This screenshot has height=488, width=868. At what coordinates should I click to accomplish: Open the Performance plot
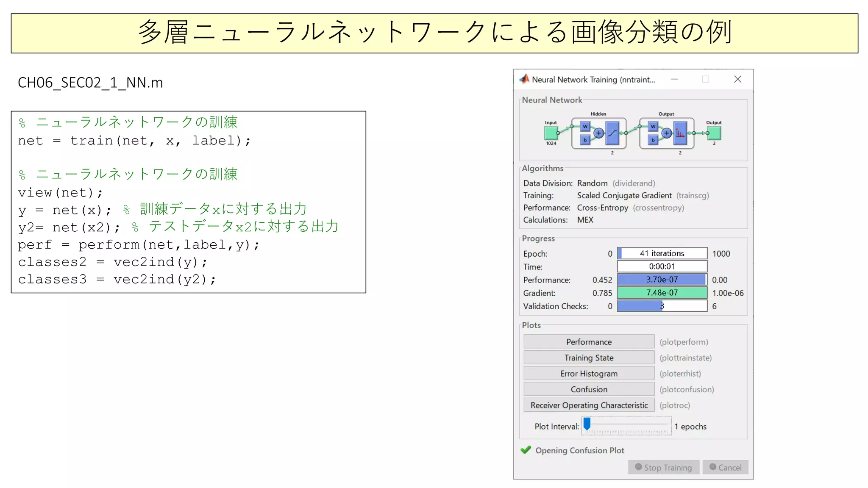click(589, 341)
